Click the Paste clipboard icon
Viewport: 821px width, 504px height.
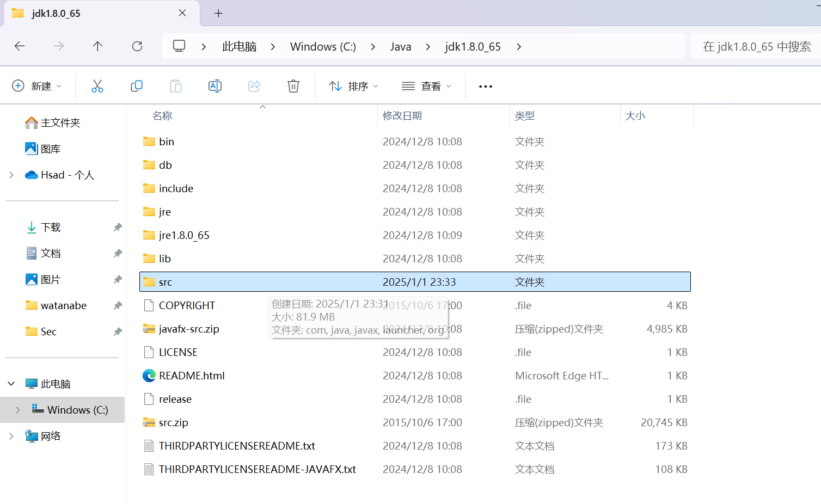pyautogui.click(x=176, y=86)
